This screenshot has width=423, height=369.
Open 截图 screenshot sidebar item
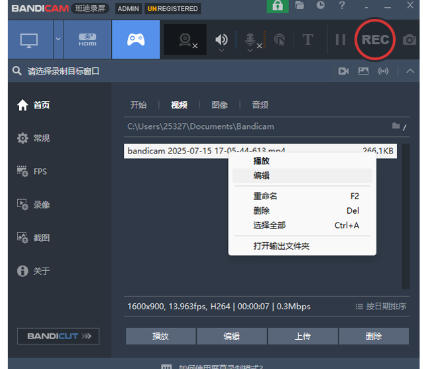[33, 238]
